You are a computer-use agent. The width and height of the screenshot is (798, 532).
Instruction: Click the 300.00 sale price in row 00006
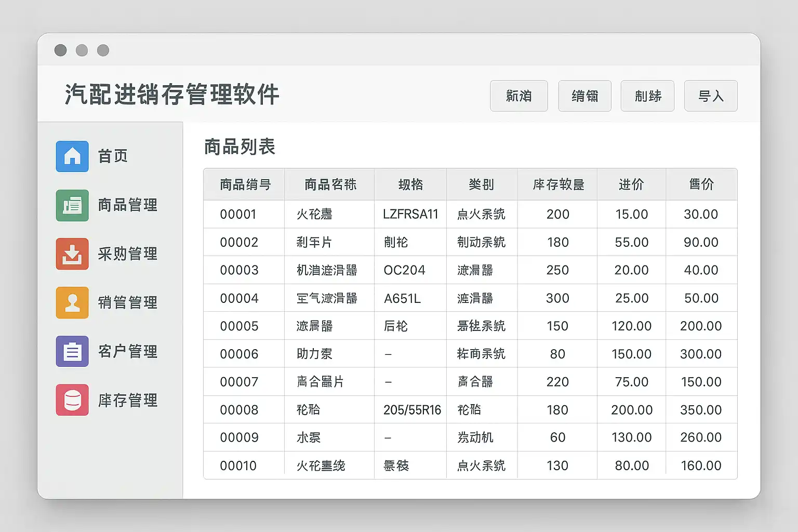(x=701, y=354)
